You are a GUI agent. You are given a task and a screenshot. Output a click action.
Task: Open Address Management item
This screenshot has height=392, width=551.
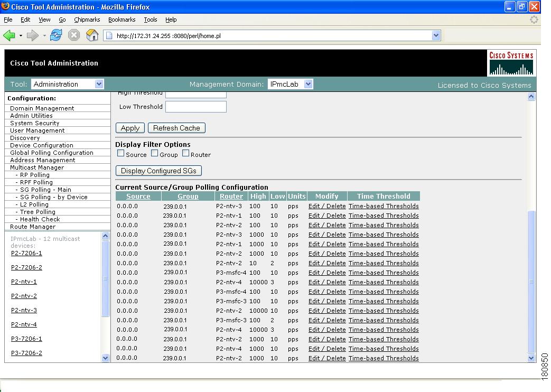(42, 160)
